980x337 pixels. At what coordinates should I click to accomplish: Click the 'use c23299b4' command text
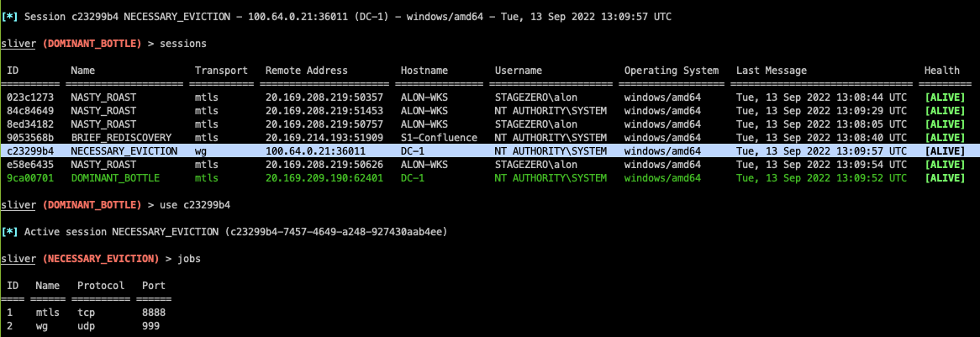194,205
